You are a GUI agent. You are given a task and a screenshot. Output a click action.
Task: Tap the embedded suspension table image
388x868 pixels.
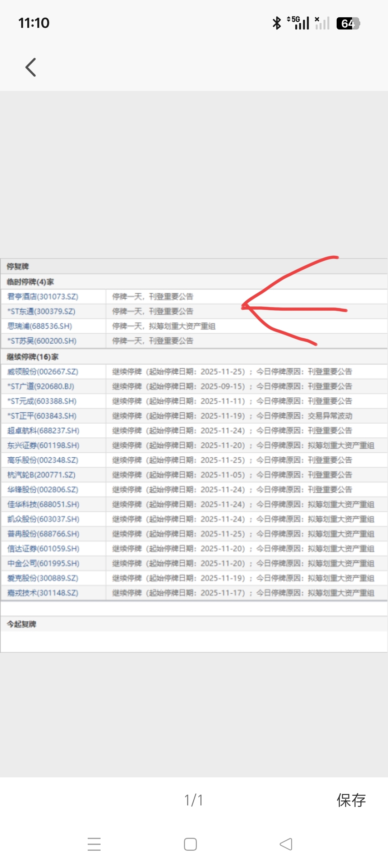tap(194, 455)
